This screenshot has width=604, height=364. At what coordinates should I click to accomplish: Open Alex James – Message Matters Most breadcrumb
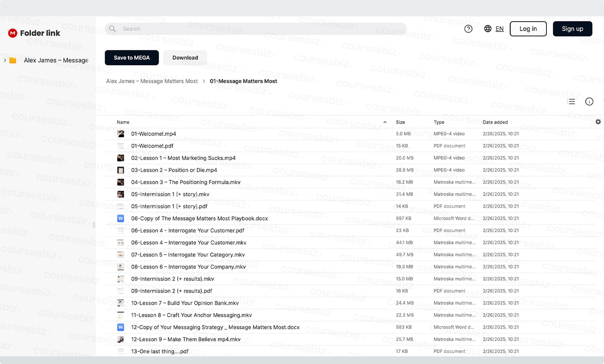coord(152,81)
